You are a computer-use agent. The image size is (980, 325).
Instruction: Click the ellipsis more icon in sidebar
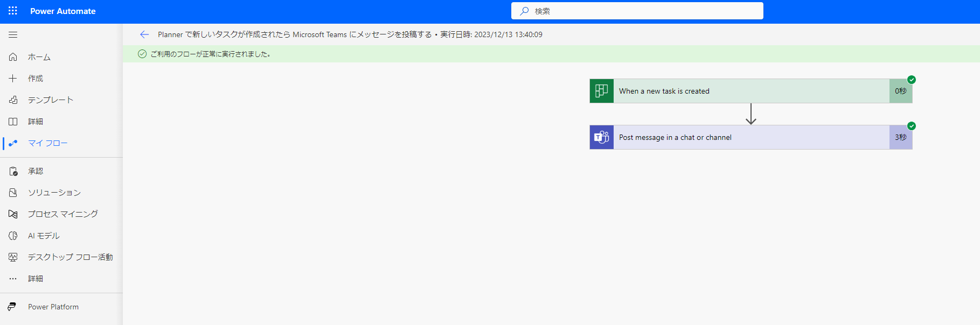(x=13, y=279)
